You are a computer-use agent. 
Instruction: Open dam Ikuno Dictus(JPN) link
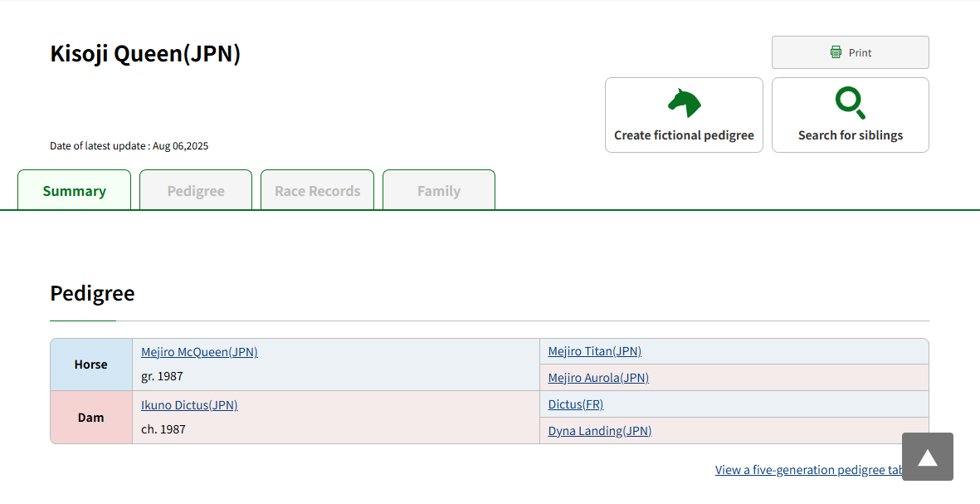[x=189, y=405]
